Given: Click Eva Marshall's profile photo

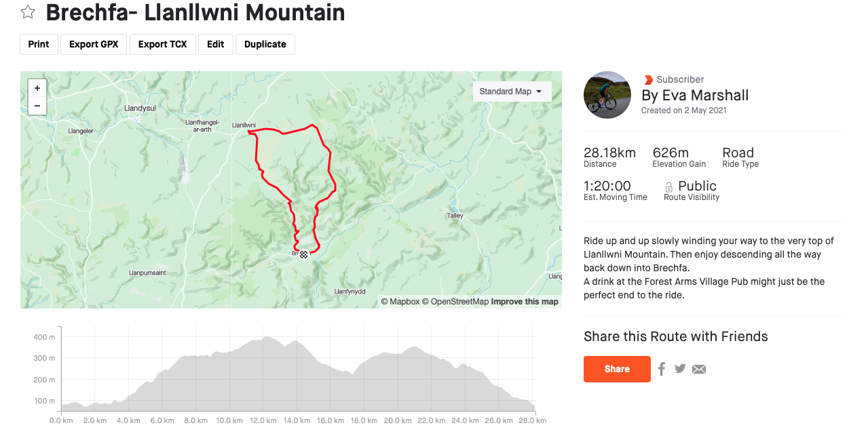Looking at the screenshot, I should tap(607, 95).
